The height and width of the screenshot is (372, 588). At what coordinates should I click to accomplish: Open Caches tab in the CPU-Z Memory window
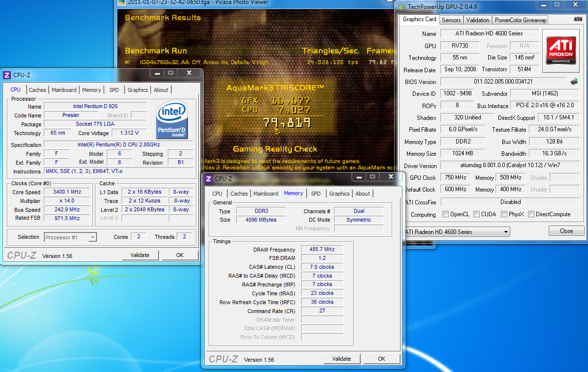click(x=239, y=194)
